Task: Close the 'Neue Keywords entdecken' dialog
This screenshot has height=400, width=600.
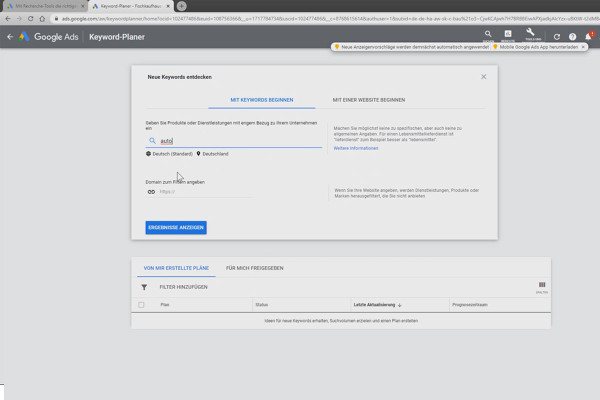Action: click(x=484, y=77)
